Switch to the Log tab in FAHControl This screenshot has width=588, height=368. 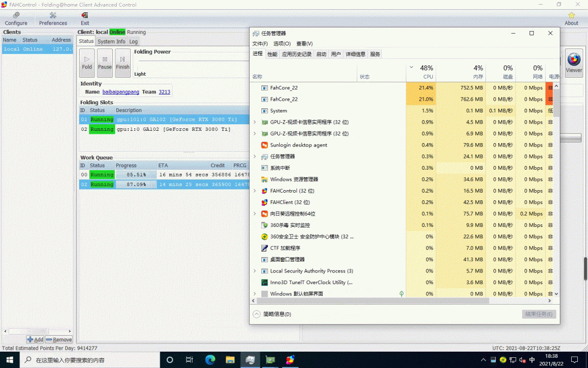[134, 42]
